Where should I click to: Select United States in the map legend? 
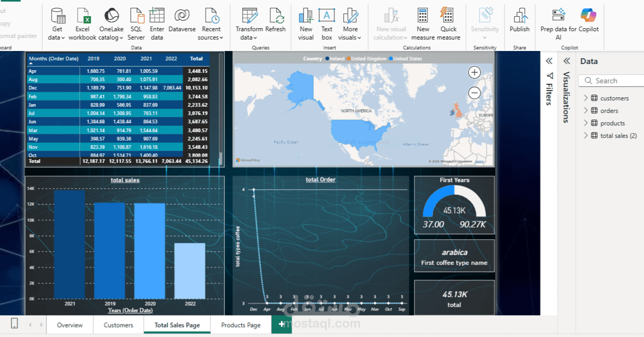[406, 59]
